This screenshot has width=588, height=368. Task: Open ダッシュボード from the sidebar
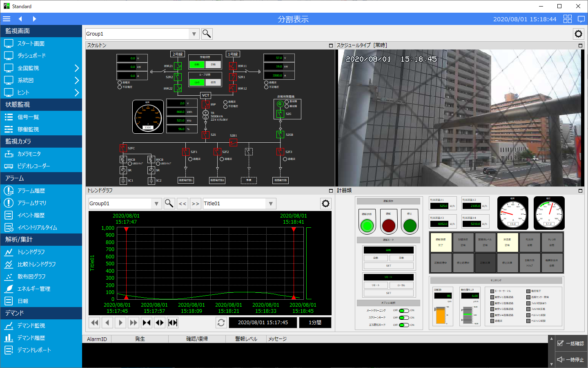[x=41, y=56]
